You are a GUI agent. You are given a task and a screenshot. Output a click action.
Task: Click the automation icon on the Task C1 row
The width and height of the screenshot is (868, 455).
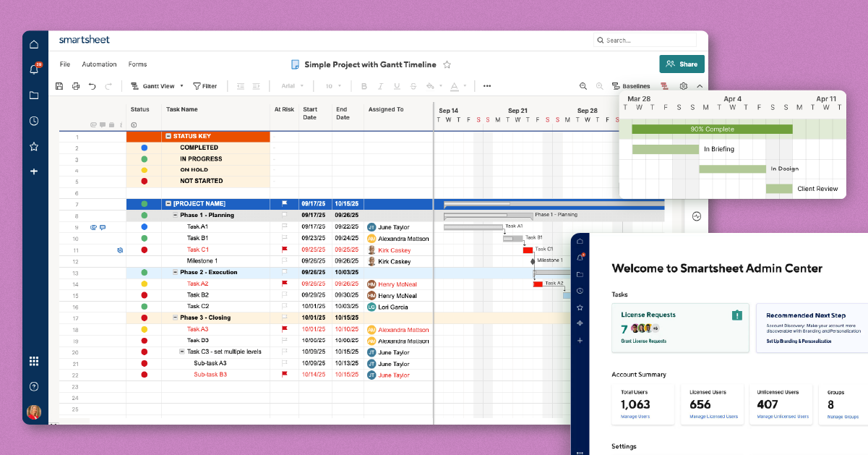[x=120, y=250]
